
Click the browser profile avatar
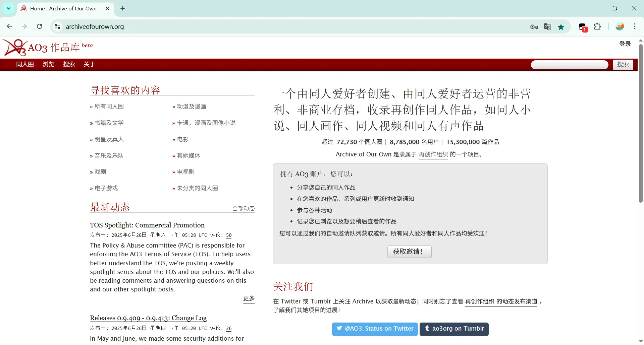[620, 26]
